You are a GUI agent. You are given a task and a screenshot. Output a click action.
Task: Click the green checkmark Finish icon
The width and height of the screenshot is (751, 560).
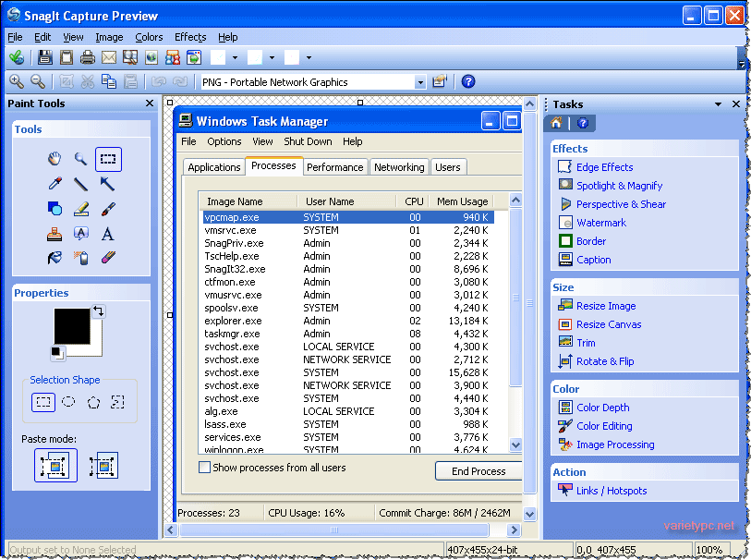pos(17,57)
